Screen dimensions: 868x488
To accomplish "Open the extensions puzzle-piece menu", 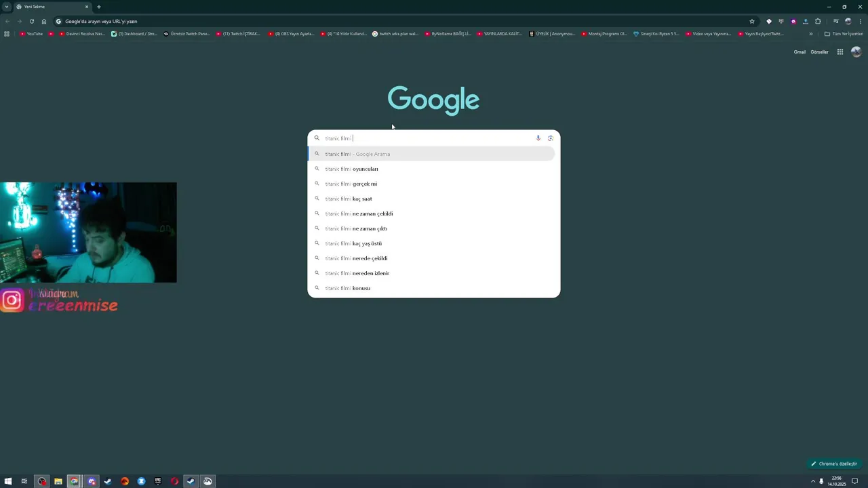I will (x=818, y=21).
